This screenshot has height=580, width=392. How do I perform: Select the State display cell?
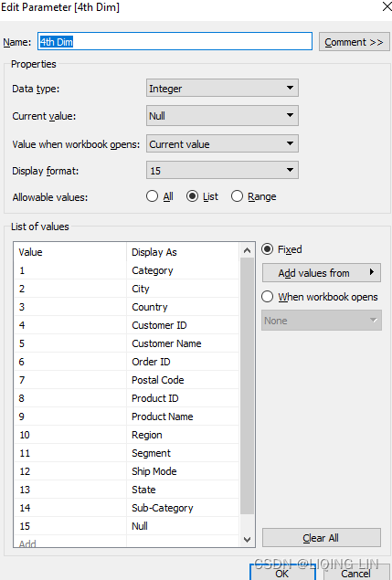184,490
